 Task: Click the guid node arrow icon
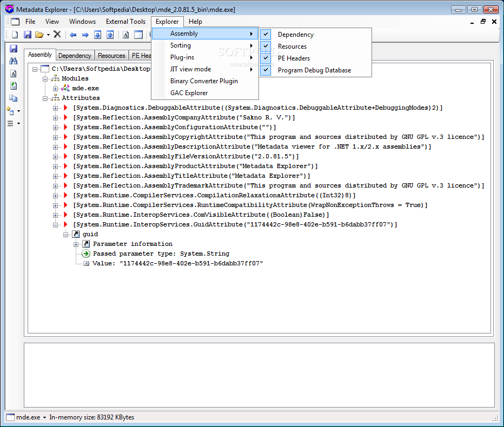pyautogui.click(x=76, y=234)
